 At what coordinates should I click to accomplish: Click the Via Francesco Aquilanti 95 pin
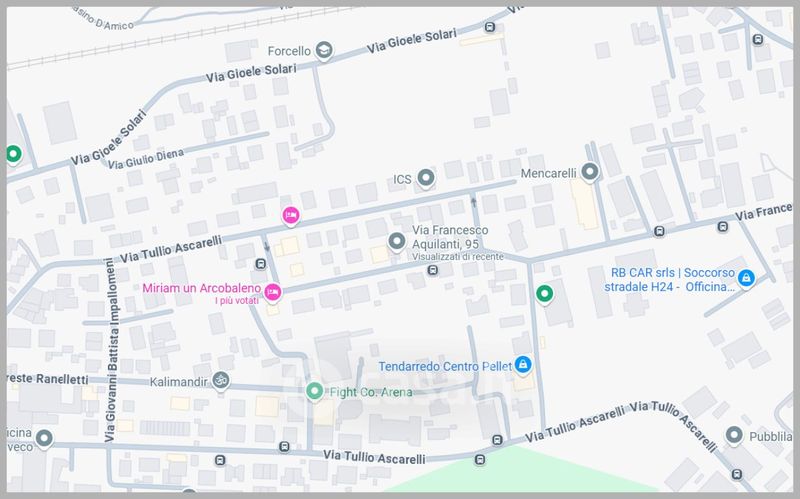396,241
